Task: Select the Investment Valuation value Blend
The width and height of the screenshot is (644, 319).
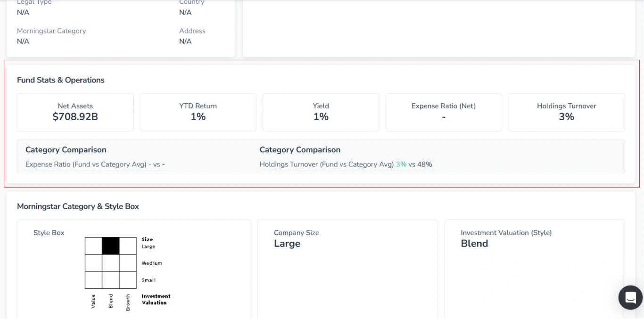Action: (474, 244)
